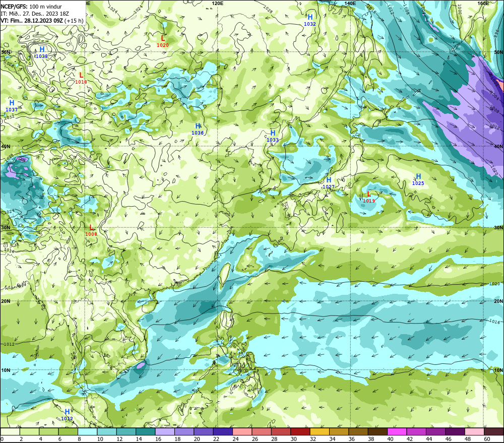Click the 30–32 dark red legend swatch
504x443 pixels.
(x=300, y=431)
